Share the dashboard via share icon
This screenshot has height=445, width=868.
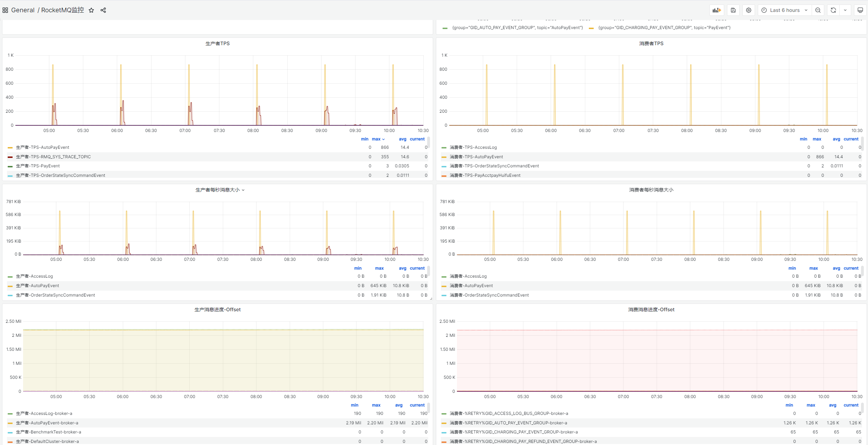tap(103, 10)
